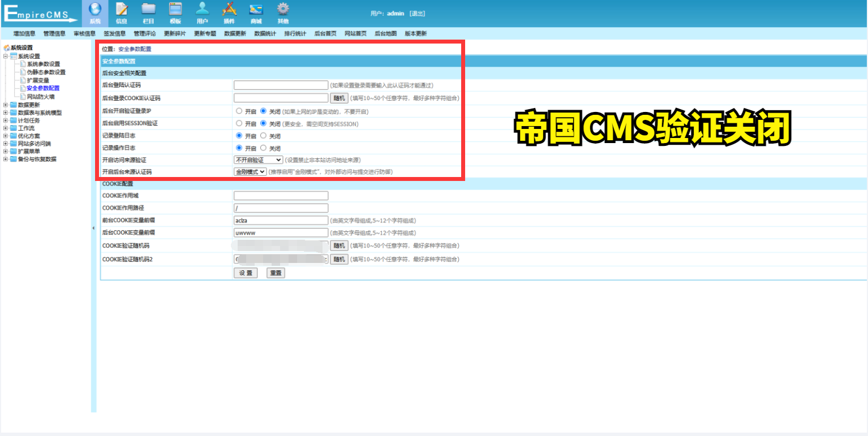868x436 pixels.
Task: Click the 设置 submit button
Action: (246, 273)
